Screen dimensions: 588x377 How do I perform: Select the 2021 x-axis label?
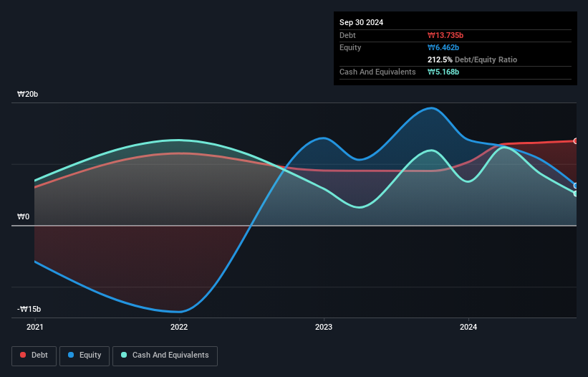35,327
